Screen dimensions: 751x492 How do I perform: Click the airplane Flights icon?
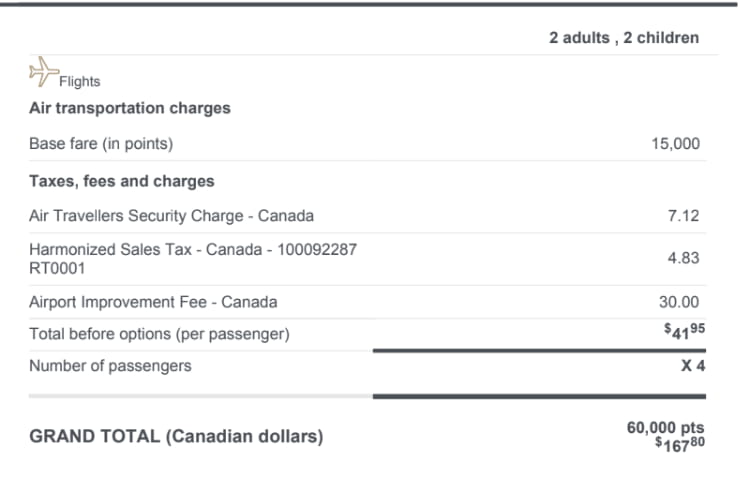(41, 72)
